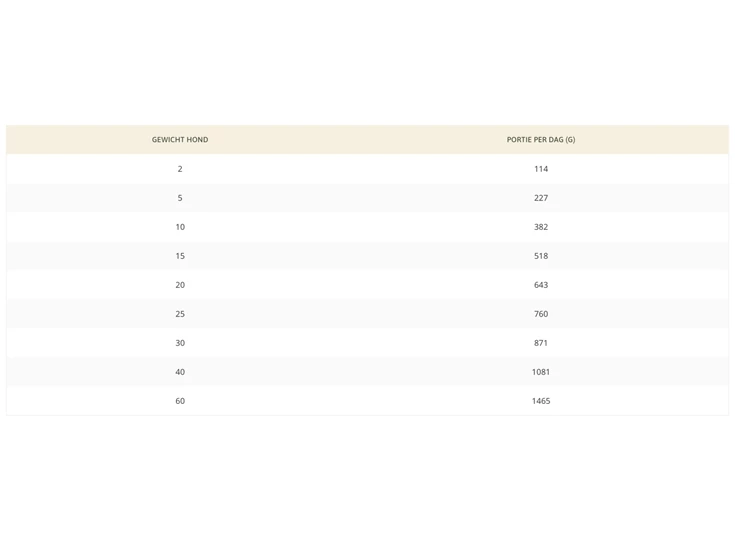Image resolution: width=735 pixels, height=542 pixels.
Task: Select the portion value 871
Action: coord(541,343)
